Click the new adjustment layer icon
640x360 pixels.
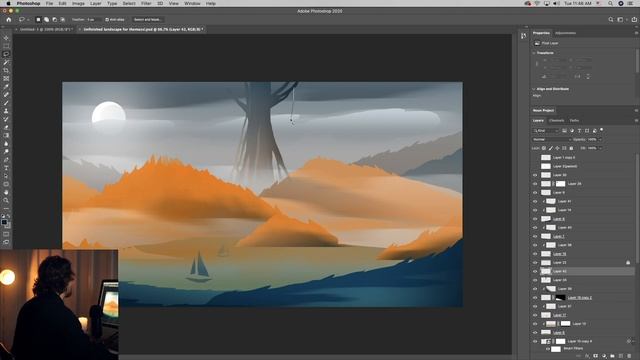point(604,356)
